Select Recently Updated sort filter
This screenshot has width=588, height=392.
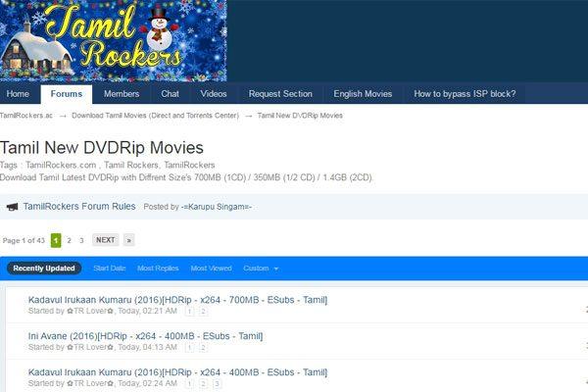pyautogui.click(x=44, y=269)
